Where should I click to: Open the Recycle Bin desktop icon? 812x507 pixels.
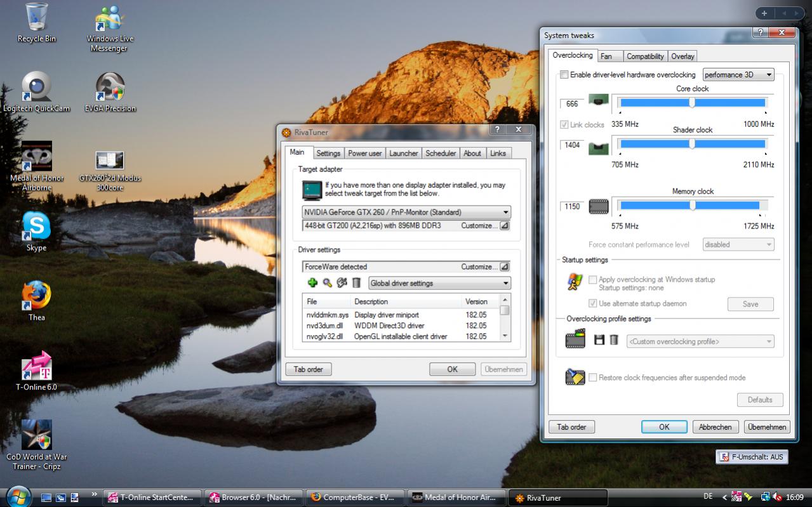tap(36, 23)
